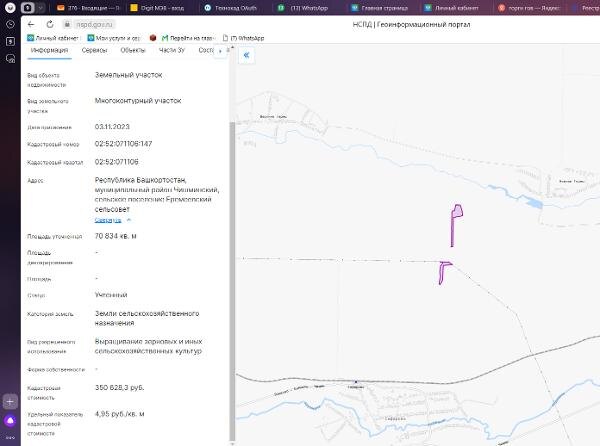The height and width of the screenshot is (446, 600).
Task: Click the Земельный участок value
Action: tap(128, 75)
